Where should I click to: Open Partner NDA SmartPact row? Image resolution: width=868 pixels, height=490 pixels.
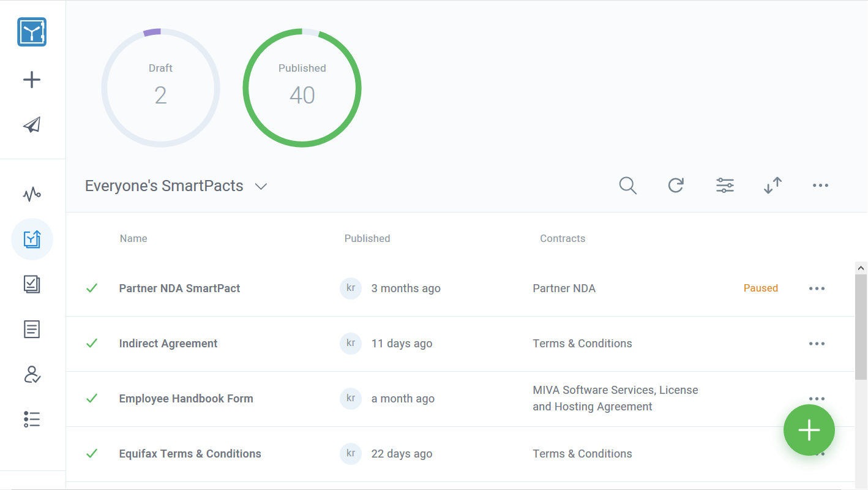click(460, 288)
